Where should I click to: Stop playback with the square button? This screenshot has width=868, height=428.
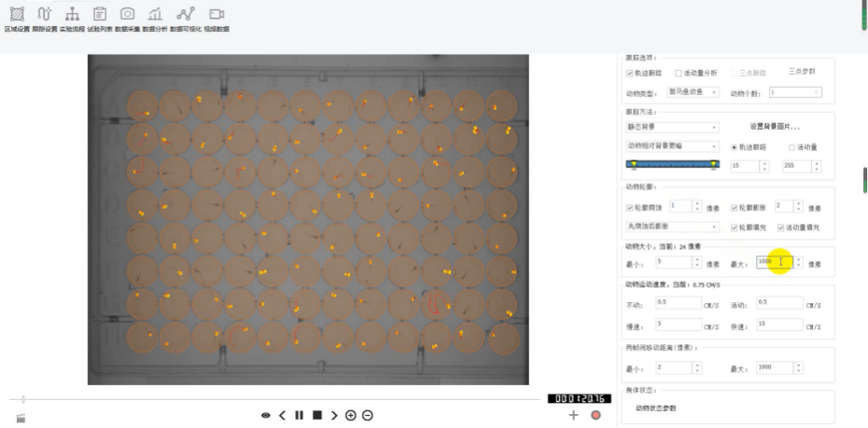(316, 415)
